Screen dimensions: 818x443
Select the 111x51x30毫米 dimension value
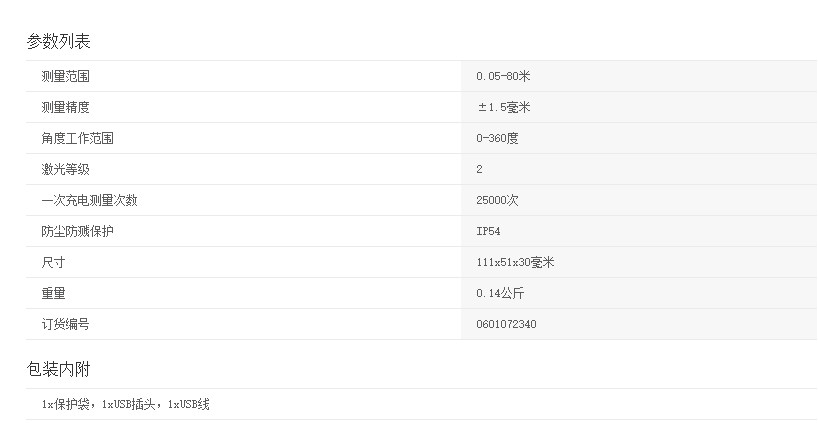point(515,262)
